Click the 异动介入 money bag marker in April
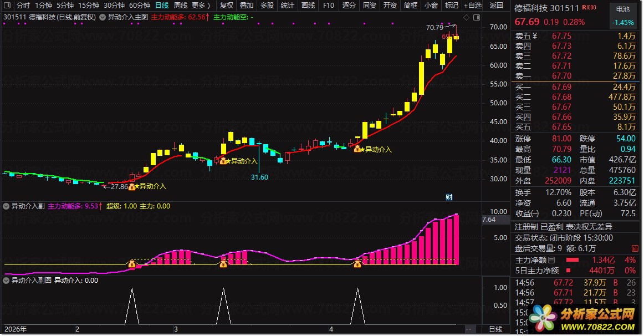Viewport: 644px width, 336px height. coord(357,149)
